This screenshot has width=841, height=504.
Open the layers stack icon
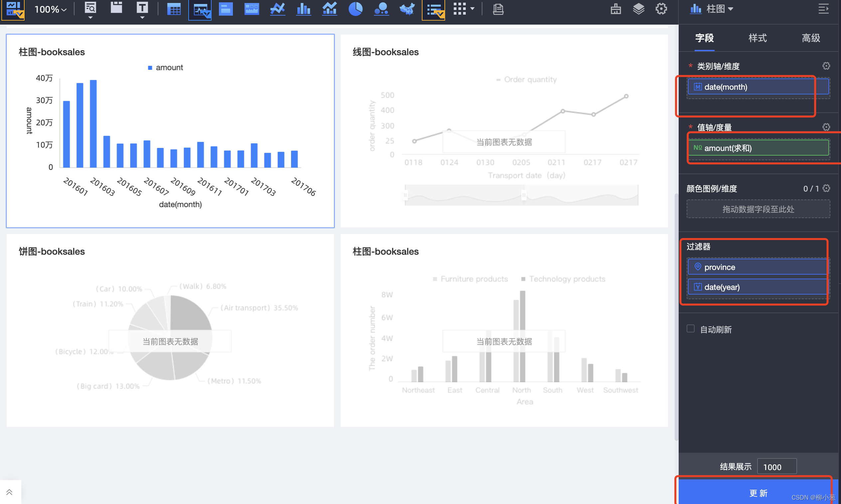coord(638,9)
